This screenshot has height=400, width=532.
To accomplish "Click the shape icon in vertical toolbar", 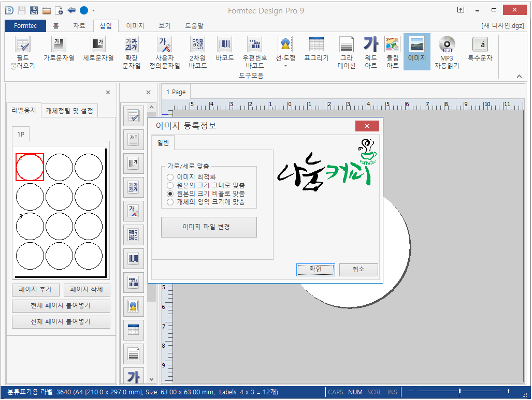I will [133, 306].
